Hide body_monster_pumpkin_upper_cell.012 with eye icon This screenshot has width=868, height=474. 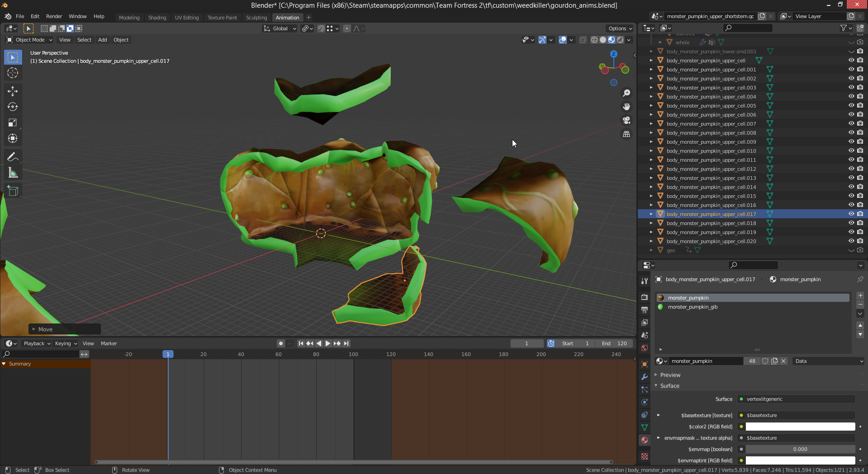[851, 169]
